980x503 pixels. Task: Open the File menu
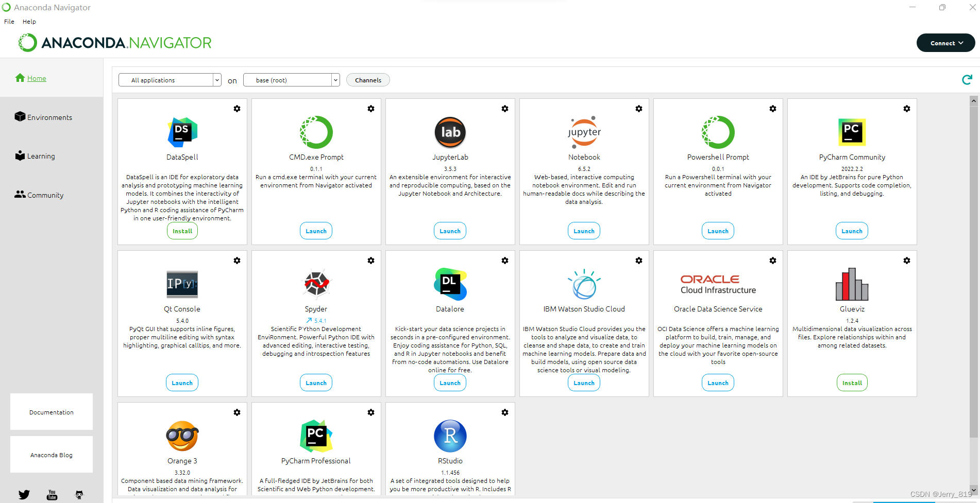coord(9,22)
